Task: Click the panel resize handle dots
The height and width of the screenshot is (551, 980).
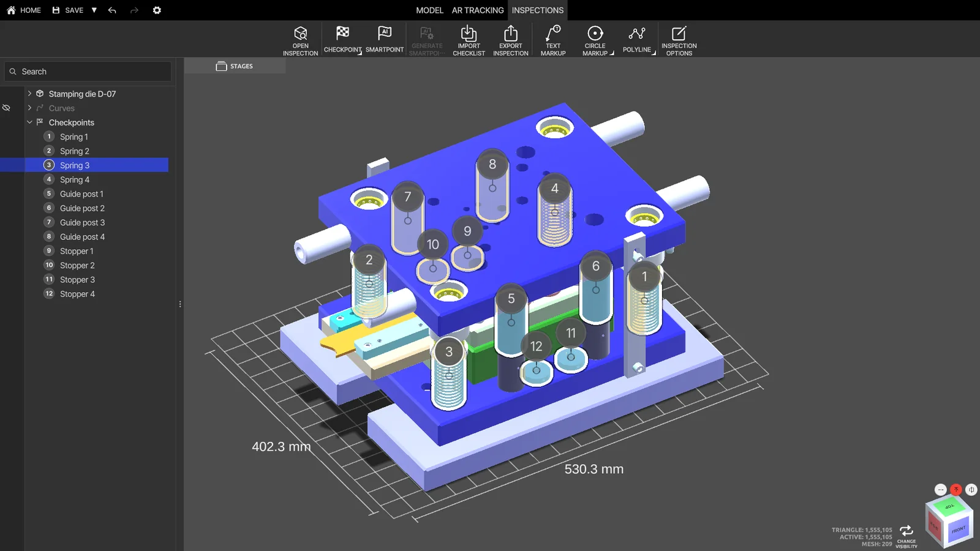Action: pyautogui.click(x=180, y=304)
